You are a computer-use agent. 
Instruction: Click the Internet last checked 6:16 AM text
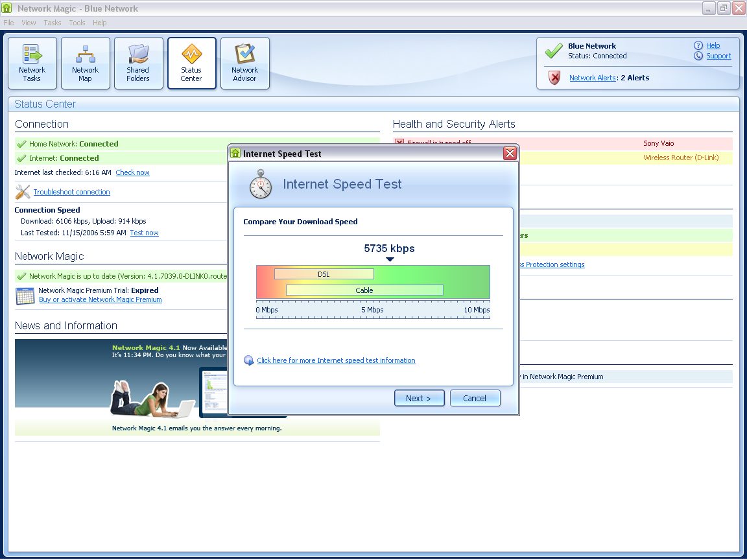click(x=63, y=172)
